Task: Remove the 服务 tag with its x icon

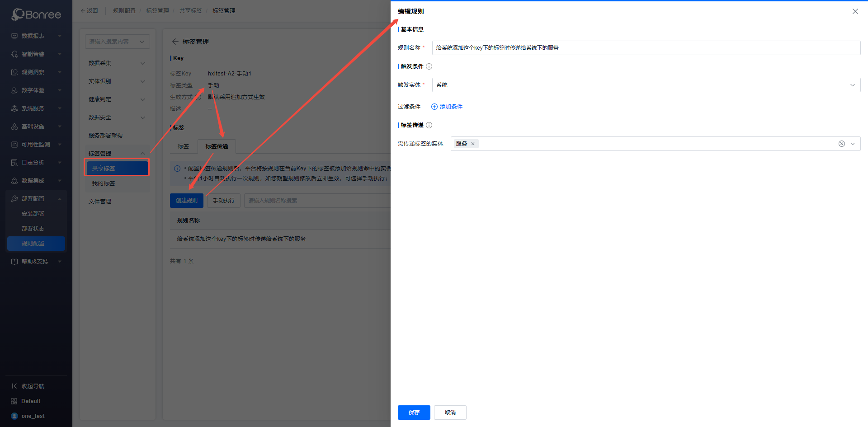Action: (473, 144)
